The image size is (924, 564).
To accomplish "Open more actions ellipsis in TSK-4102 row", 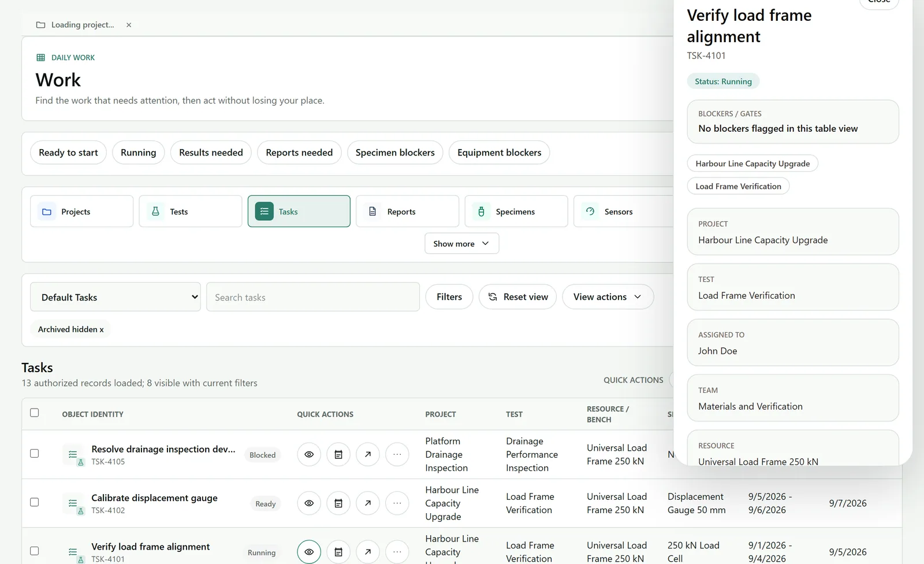I will (397, 503).
